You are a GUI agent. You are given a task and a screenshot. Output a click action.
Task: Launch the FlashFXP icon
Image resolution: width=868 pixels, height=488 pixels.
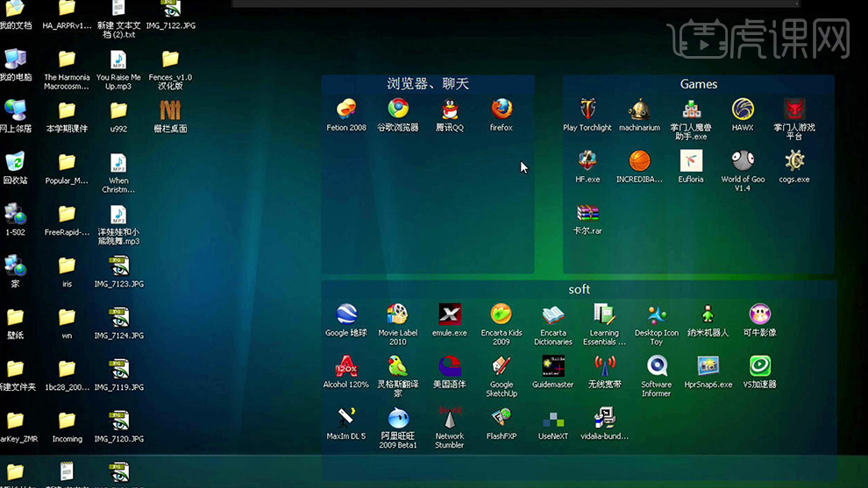click(x=502, y=418)
